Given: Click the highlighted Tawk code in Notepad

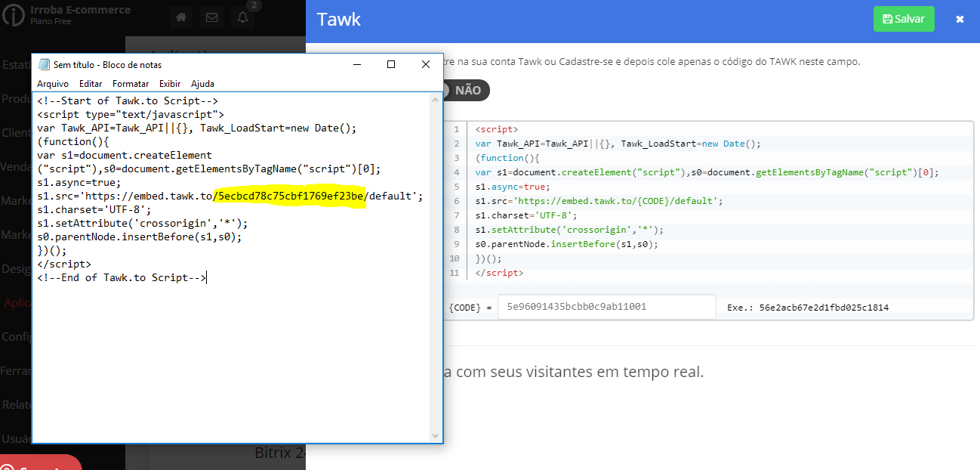Looking at the screenshot, I should coord(290,196).
